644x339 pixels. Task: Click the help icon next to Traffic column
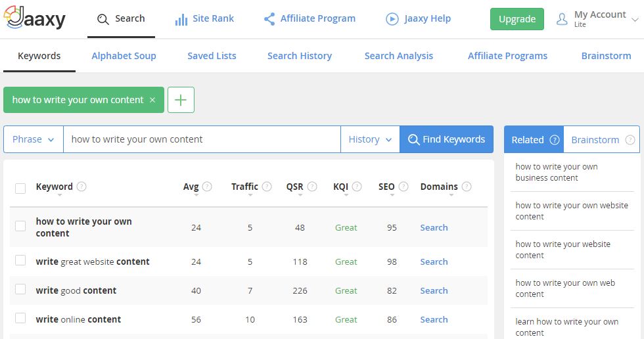[x=267, y=187]
